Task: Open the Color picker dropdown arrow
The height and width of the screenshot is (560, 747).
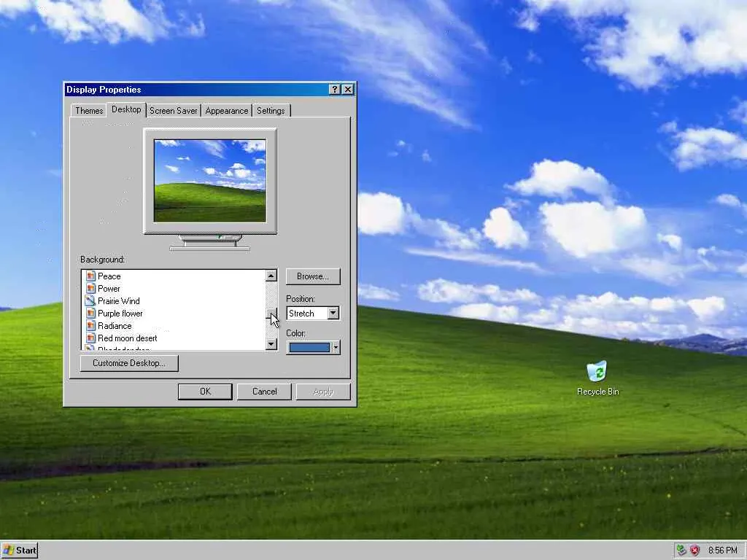Action: pos(336,348)
